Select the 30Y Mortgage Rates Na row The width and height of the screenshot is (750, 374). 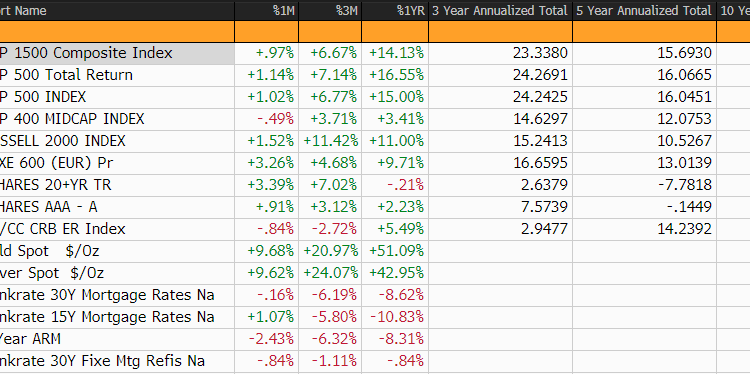pos(117,295)
